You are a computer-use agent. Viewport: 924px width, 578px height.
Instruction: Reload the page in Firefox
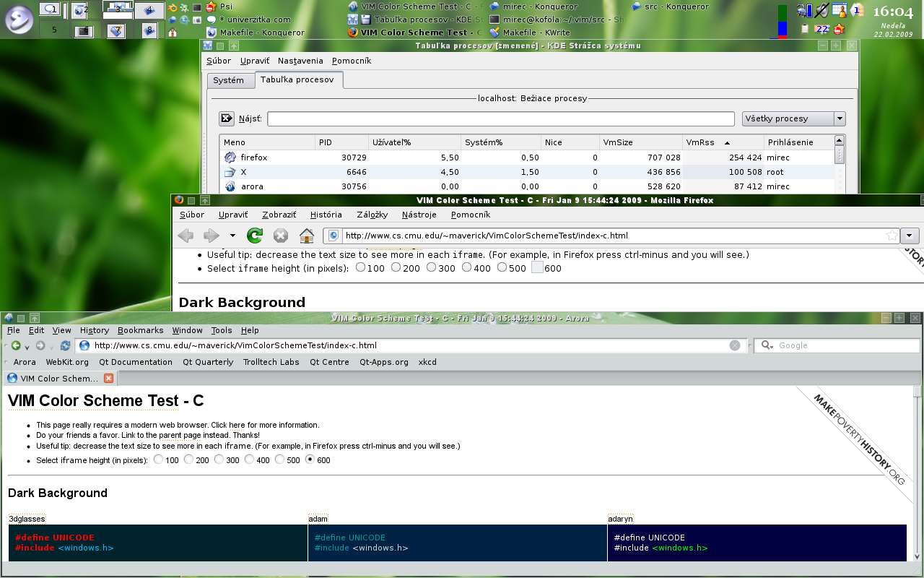pyautogui.click(x=255, y=236)
